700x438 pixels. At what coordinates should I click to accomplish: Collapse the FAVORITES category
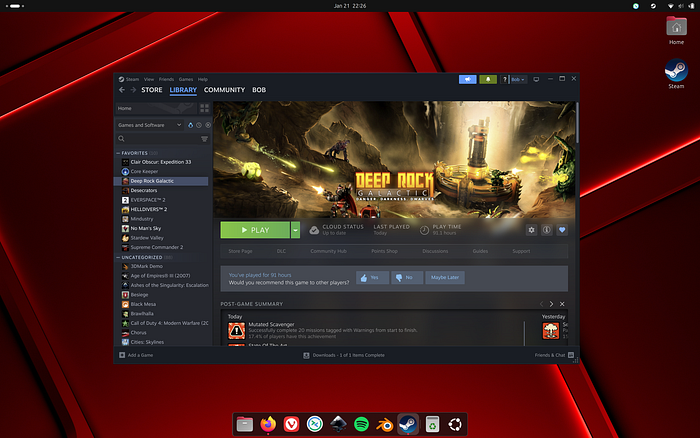[x=118, y=153]
